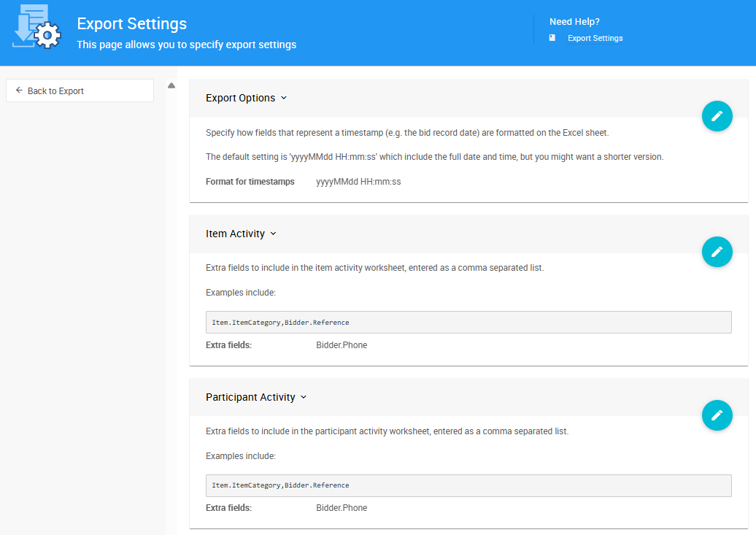This screenshot has width=756, height=535.
Task: Collapse the Item Activity section
Action: 273,234
